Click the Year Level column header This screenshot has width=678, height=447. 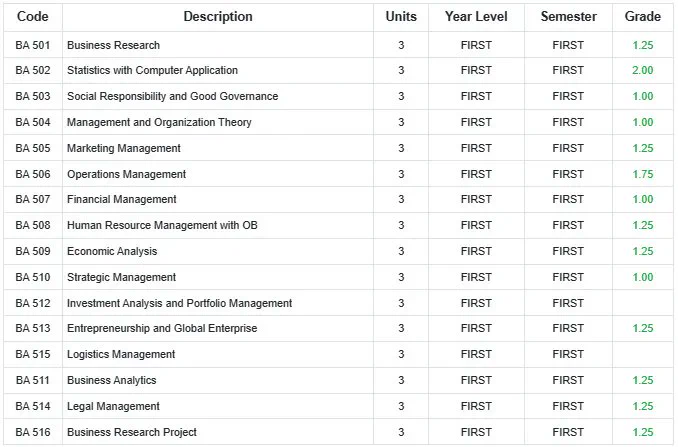(x=476, y=16)
